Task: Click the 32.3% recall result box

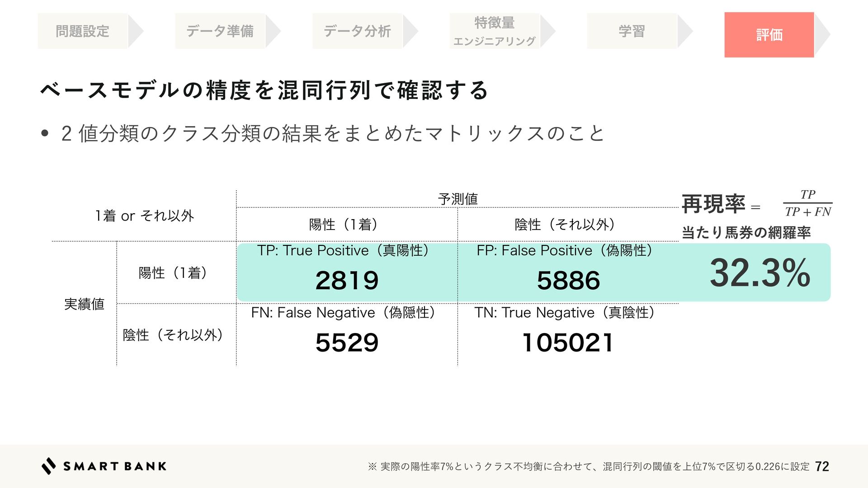Action: click(759, 272)
